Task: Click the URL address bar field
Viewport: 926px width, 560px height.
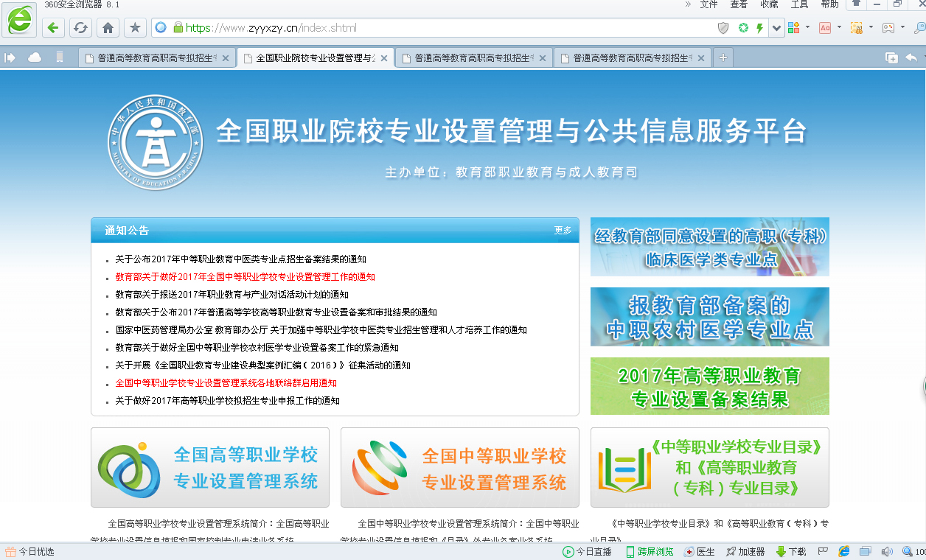Action: (x=442, y=28)
